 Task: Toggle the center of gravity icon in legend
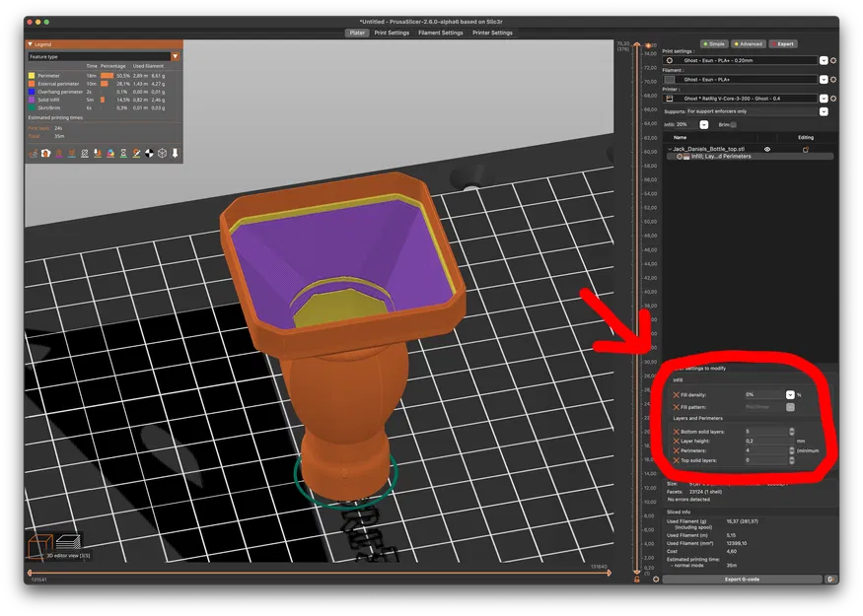point(149,154)
